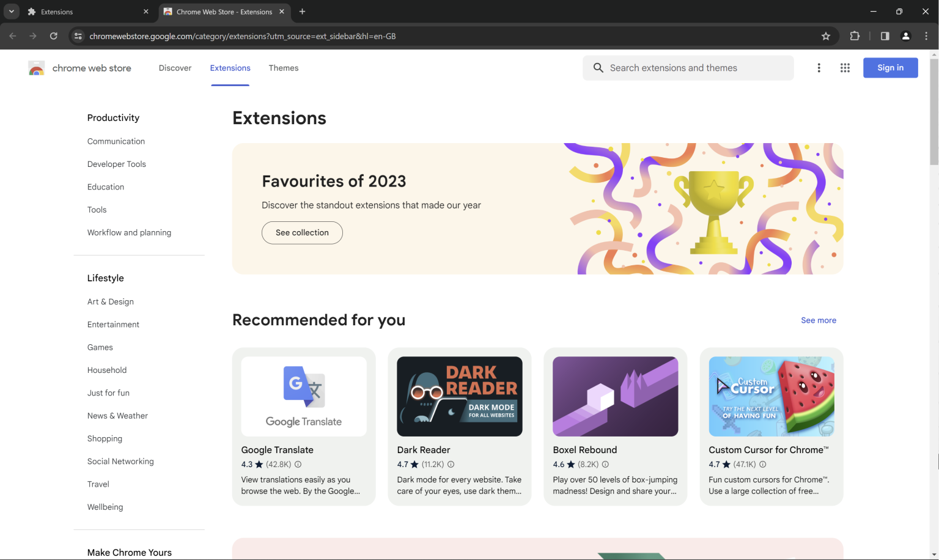Select the Extensions store tab

tap(230, 68)
